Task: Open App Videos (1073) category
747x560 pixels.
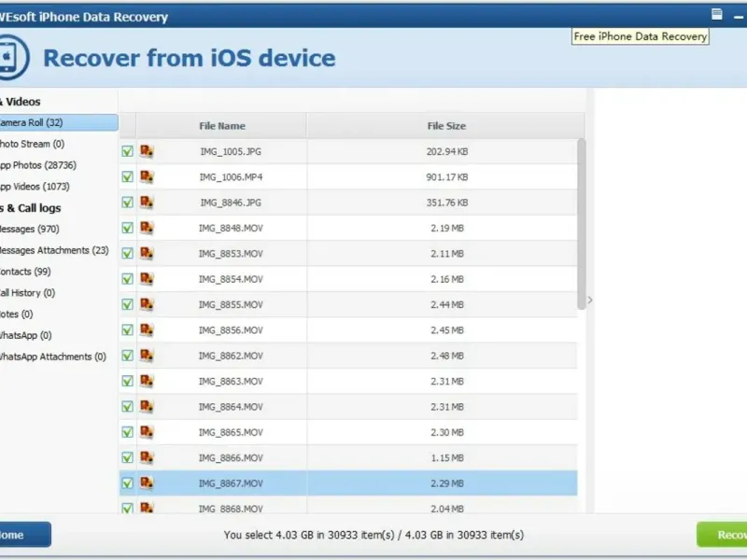Action: click(x=35, y=186)
